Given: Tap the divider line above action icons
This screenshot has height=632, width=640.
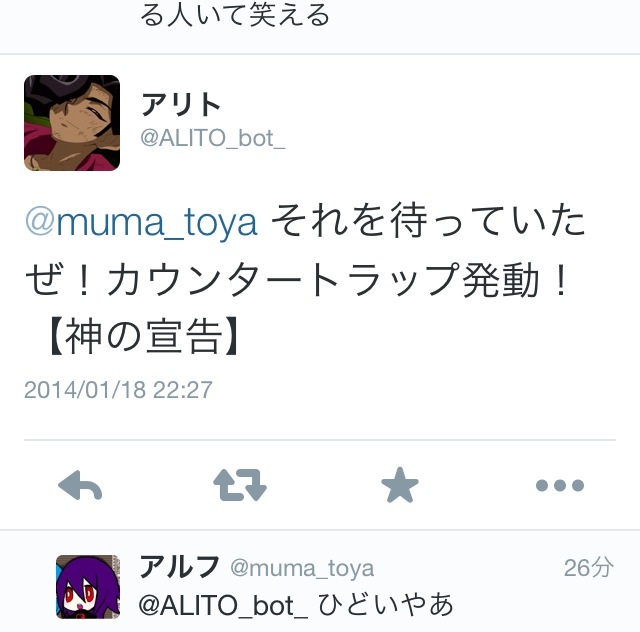Looking at the screenshot, I should tap(320, 440).
